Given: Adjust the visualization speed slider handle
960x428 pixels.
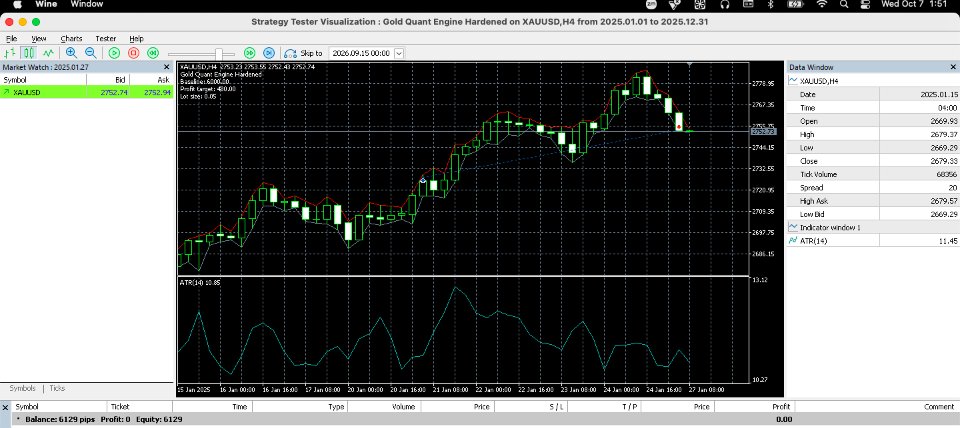Looking at the screenshot, I should [218, 54].
